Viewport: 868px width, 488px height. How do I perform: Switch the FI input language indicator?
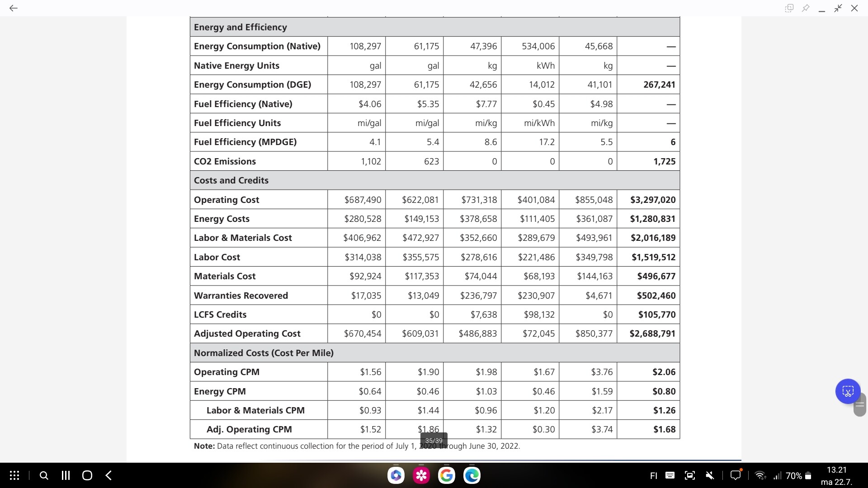pyautogui.click(x=654, y=476)
